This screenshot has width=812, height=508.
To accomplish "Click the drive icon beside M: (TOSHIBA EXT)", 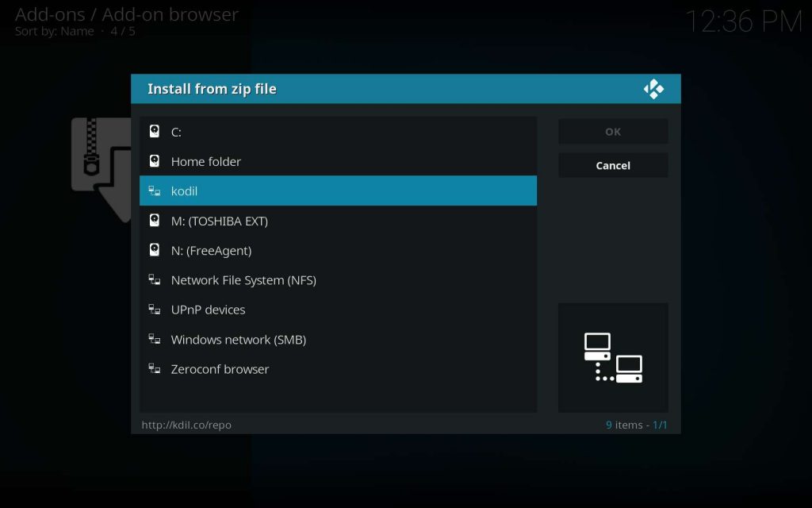I will [155, 221].
